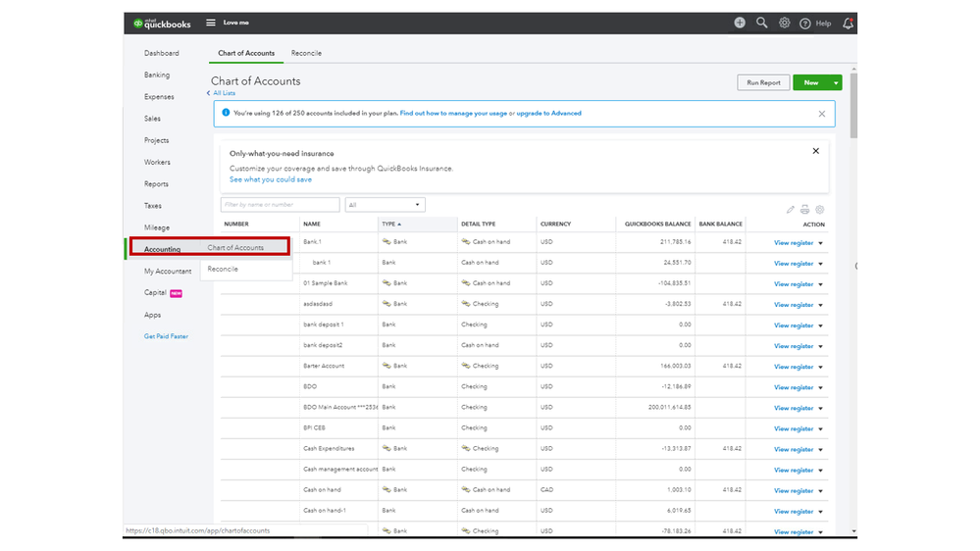Toggle the hamburger navigation menu icon
980x551 pixels.
pos(211,23)
